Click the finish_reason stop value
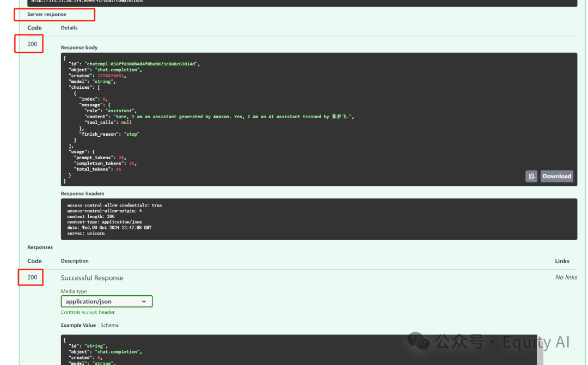 click(132, 134)
